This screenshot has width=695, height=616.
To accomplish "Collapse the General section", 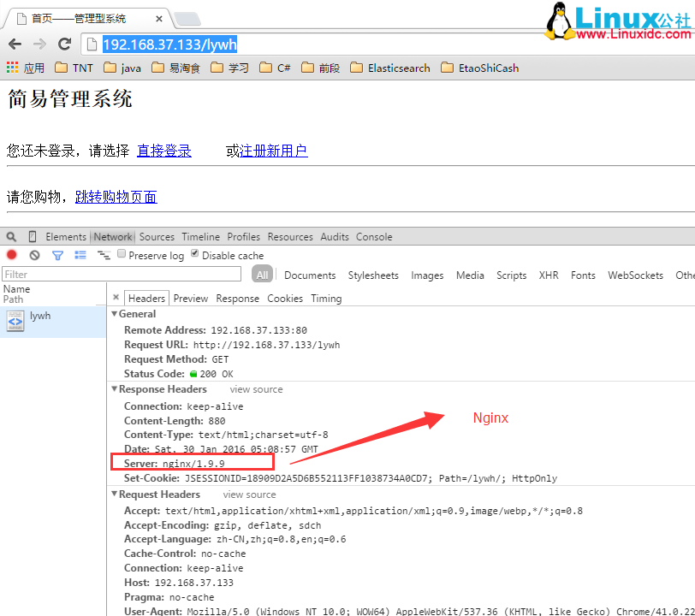I will pyautogui.click(x=115, y=314).
